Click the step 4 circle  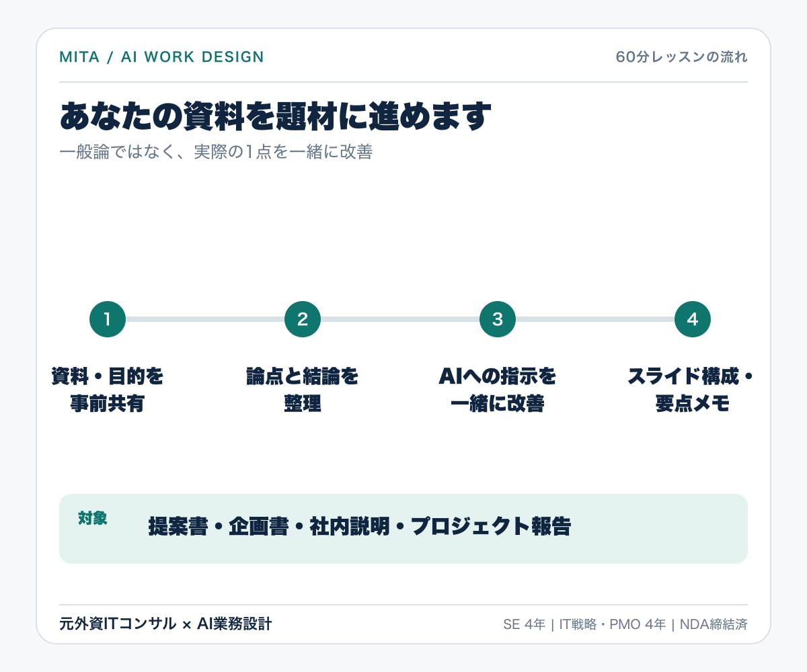693,319
